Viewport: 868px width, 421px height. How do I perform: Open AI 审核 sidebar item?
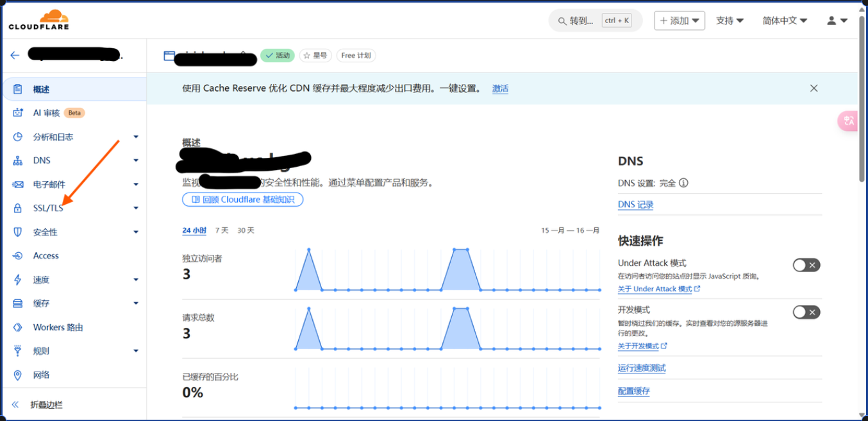[x=74, y=113]
